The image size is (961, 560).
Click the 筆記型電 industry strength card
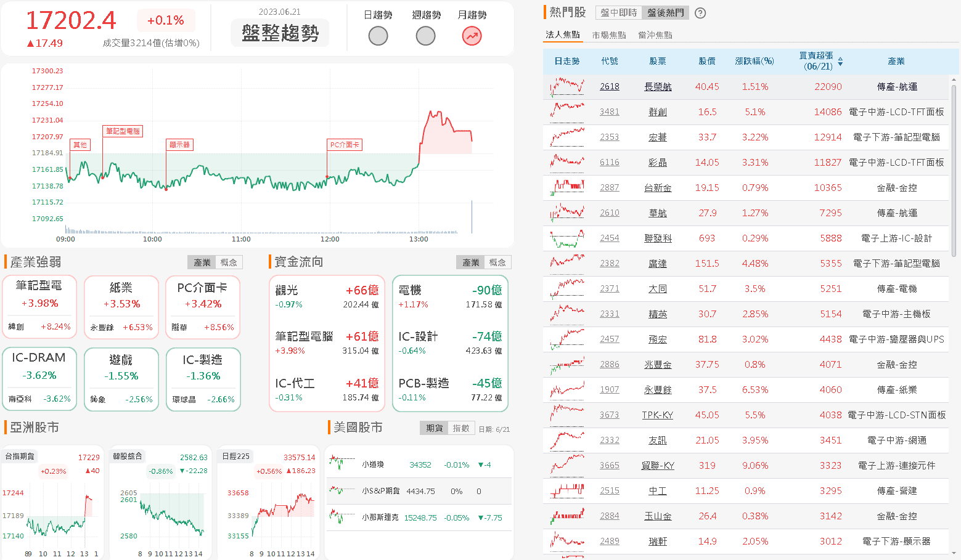[x=39, y=307]
